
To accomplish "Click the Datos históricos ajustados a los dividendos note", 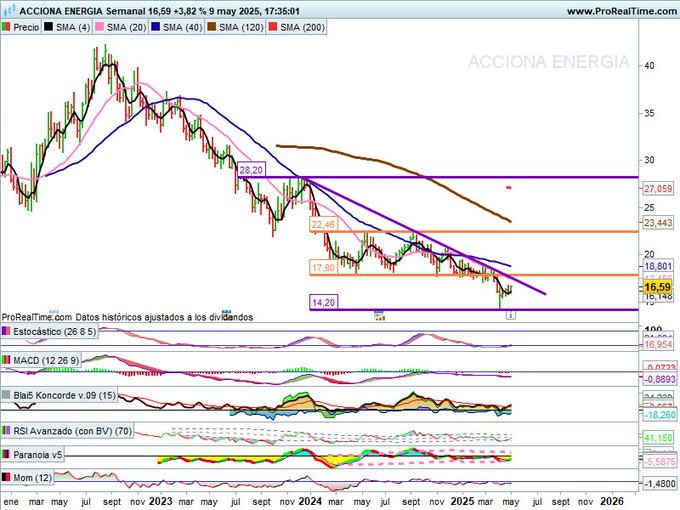I will pyautogui.click(x=164, y=317).
